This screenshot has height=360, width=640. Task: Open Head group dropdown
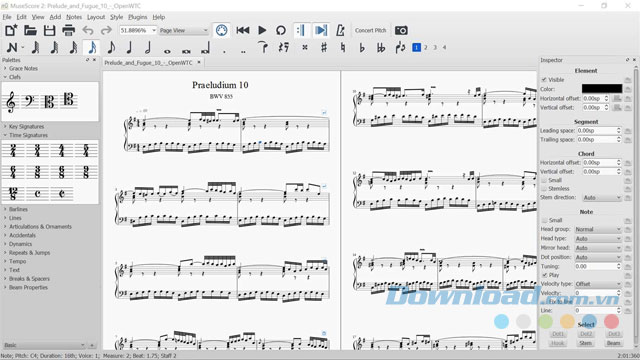(598, 229)
